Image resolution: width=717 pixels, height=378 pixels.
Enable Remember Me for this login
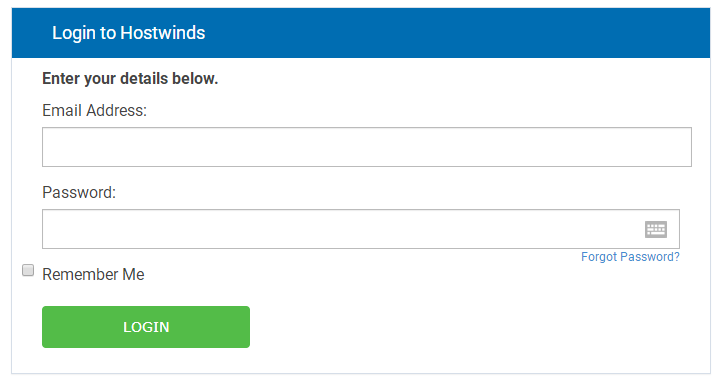pos(28,270)
